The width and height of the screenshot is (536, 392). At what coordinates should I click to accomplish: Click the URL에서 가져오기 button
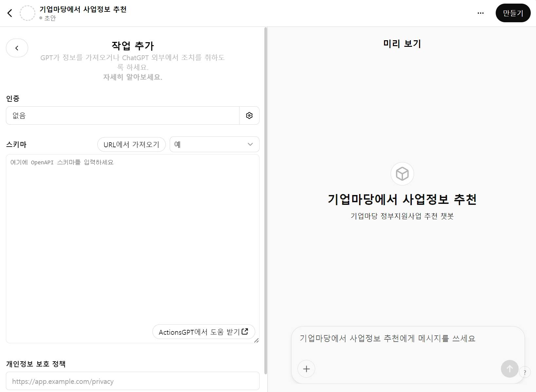[x=131, y=145]
